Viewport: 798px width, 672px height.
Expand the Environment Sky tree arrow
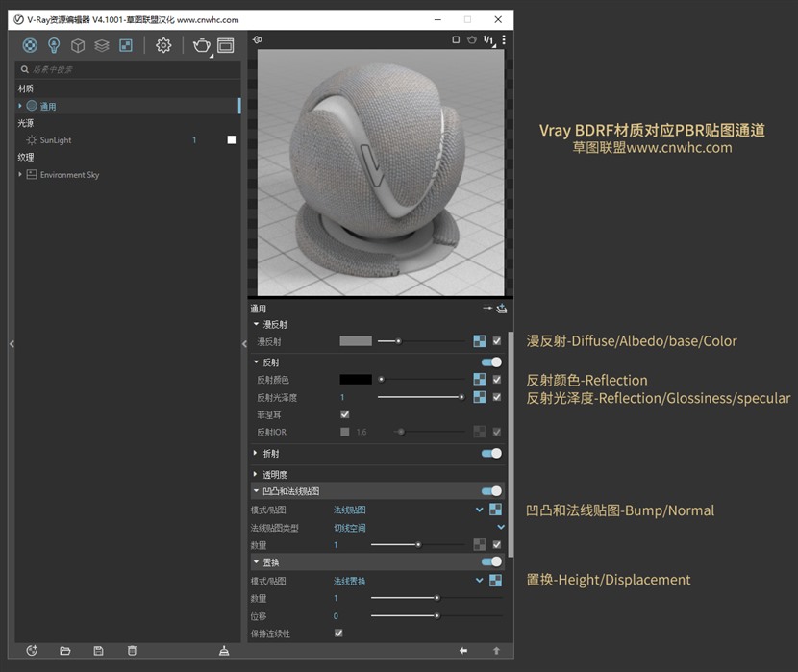pyautogui.click(x=20, y=174)
